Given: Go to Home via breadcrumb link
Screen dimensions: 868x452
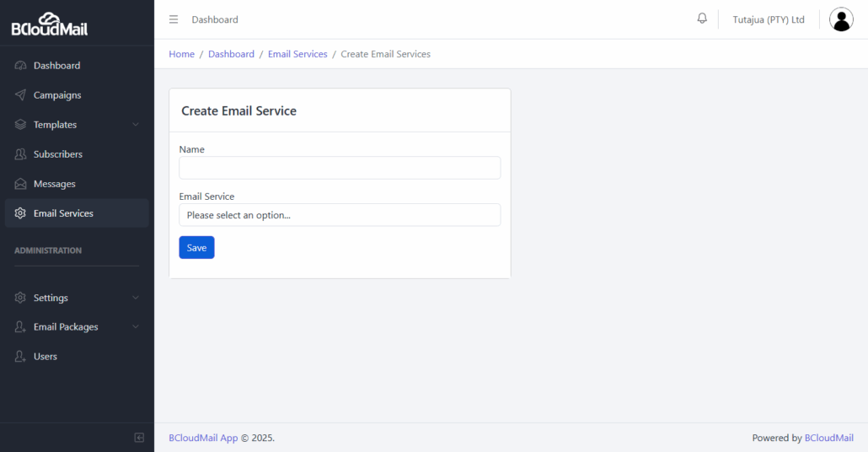Looking at the screenshot, I should pos(181,54).
